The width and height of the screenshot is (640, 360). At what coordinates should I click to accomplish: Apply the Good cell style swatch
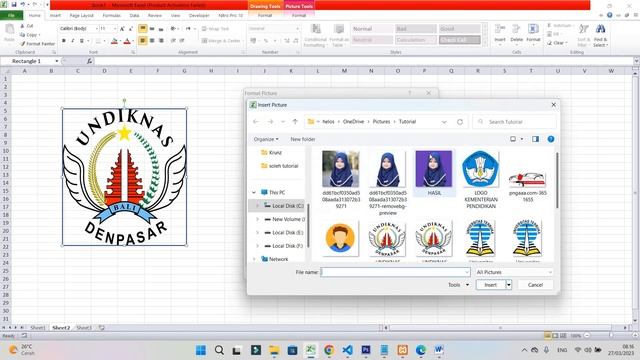(x=460, y=29)
